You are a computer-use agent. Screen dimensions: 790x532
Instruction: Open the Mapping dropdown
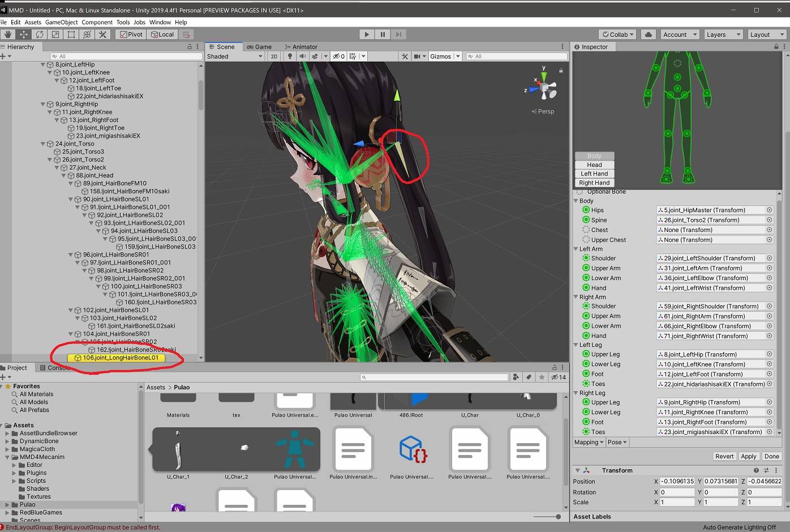point(589,443)
